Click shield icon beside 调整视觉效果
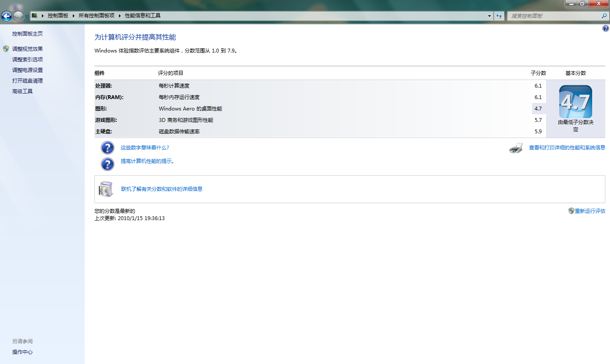610x364 pixels. tap(6, 49)
